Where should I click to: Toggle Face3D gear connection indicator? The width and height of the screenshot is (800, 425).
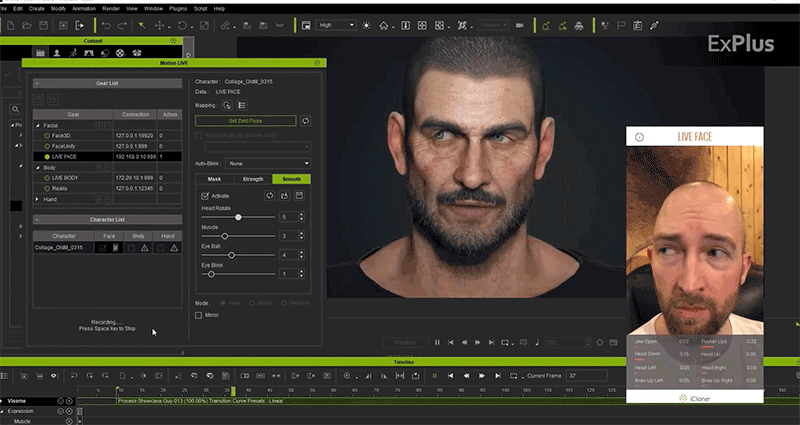point(47,136)
